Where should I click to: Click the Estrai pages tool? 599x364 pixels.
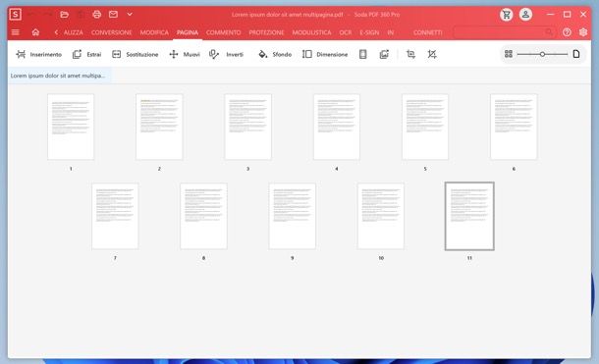pyautogui.click(x=86, y=55)
